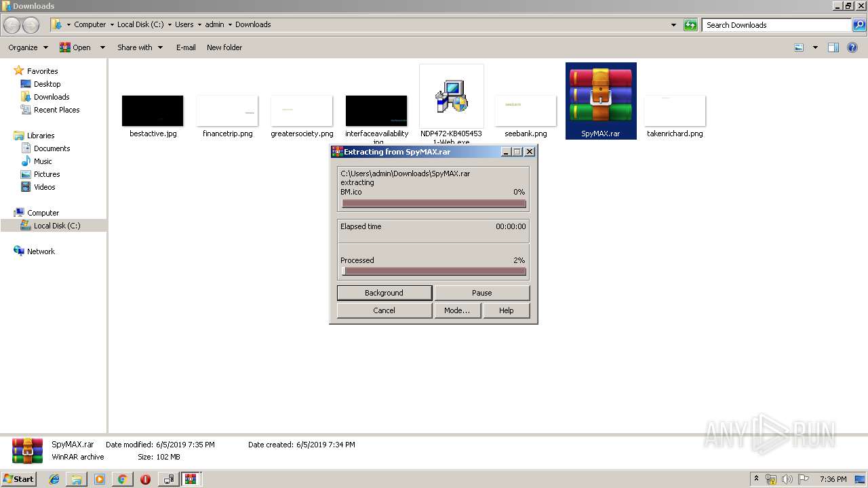This screenshot has width=868, height=488.
Task: Click Open in the Explorer toolbar
Action: click(x=76, y=47)
